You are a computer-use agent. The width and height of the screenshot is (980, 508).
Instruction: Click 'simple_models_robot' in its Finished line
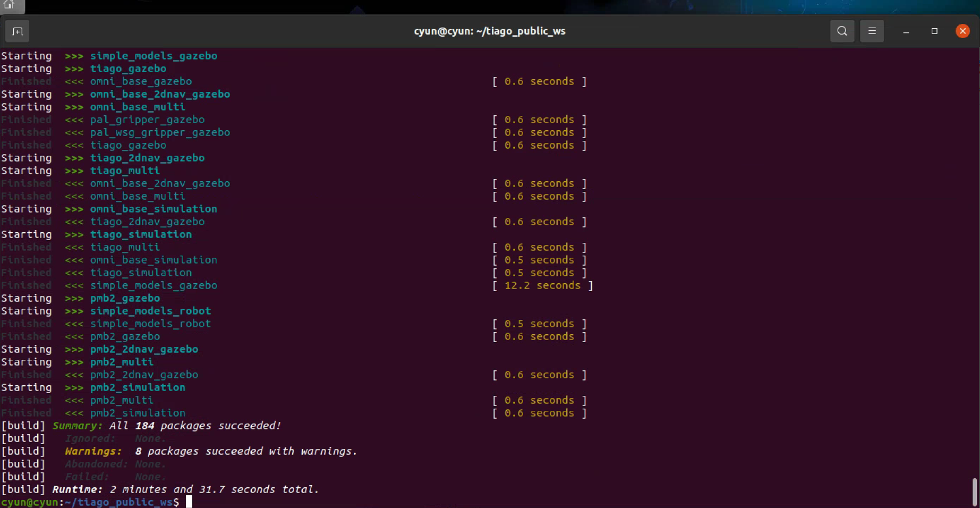[x=150, y=324]
